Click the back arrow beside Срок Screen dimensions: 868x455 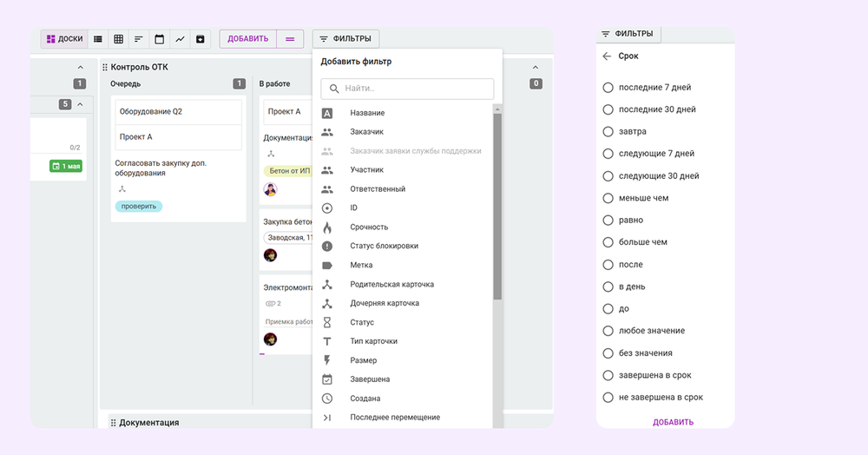607,56
